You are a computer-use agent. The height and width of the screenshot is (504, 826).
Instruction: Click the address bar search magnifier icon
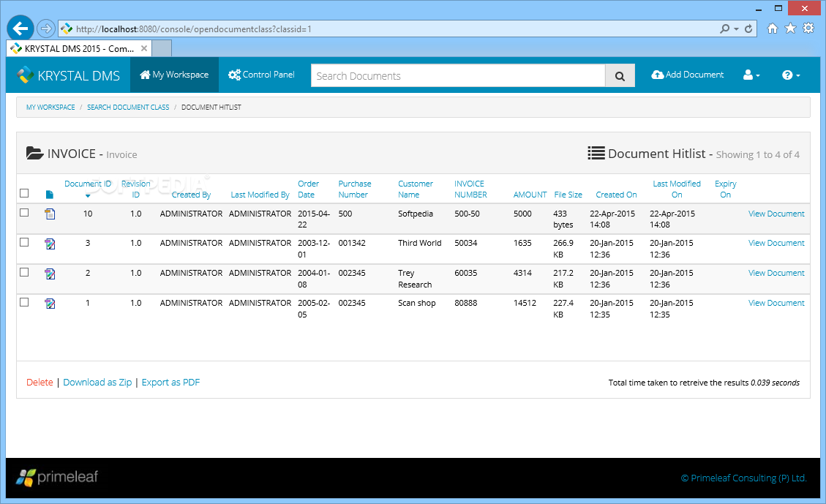tap(725, 29)
